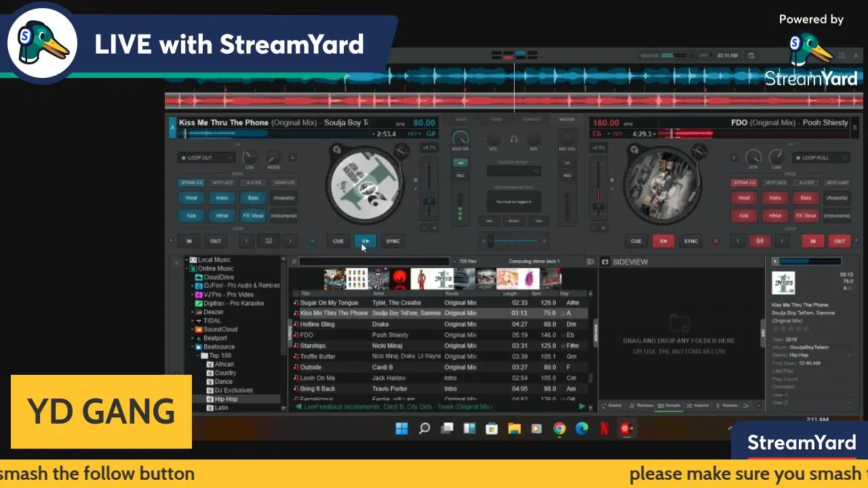Toggle the Kick stem pad on deck B
868x488 pixels.
point(744,216)
